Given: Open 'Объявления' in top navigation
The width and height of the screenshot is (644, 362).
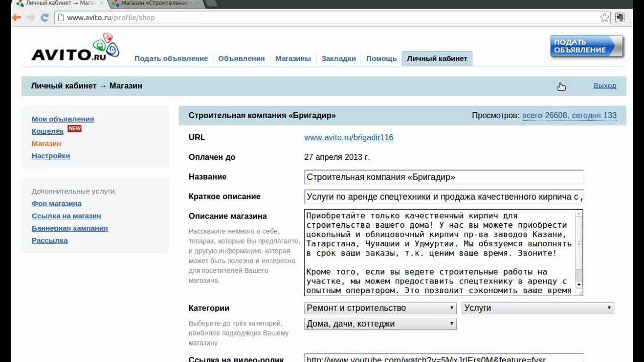Looking at the screenshot, I should (x=242, y=58).
